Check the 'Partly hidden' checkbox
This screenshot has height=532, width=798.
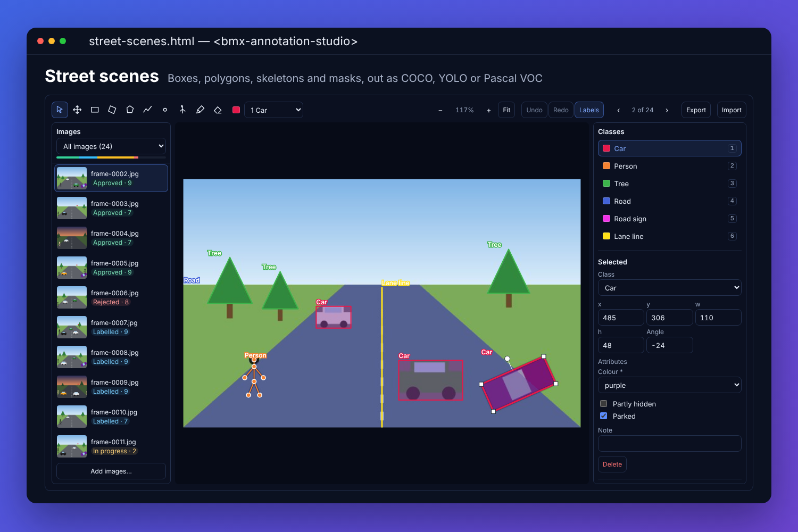tap(603, 404)
